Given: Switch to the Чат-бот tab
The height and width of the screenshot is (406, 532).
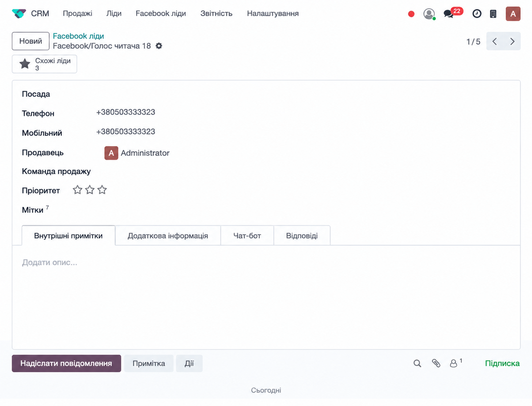Looking at the screenshot, I should coord(247,236).
